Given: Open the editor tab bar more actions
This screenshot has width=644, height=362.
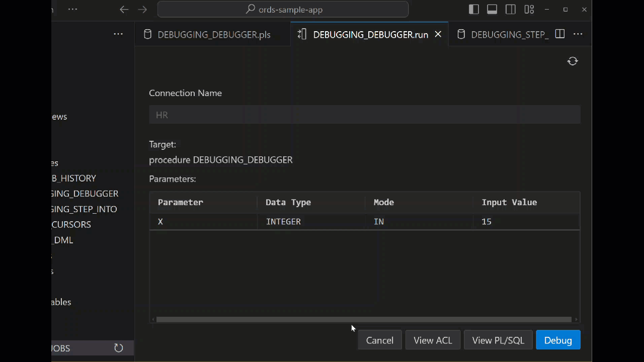Looking at the screenshot, I should tap(578, 34).
